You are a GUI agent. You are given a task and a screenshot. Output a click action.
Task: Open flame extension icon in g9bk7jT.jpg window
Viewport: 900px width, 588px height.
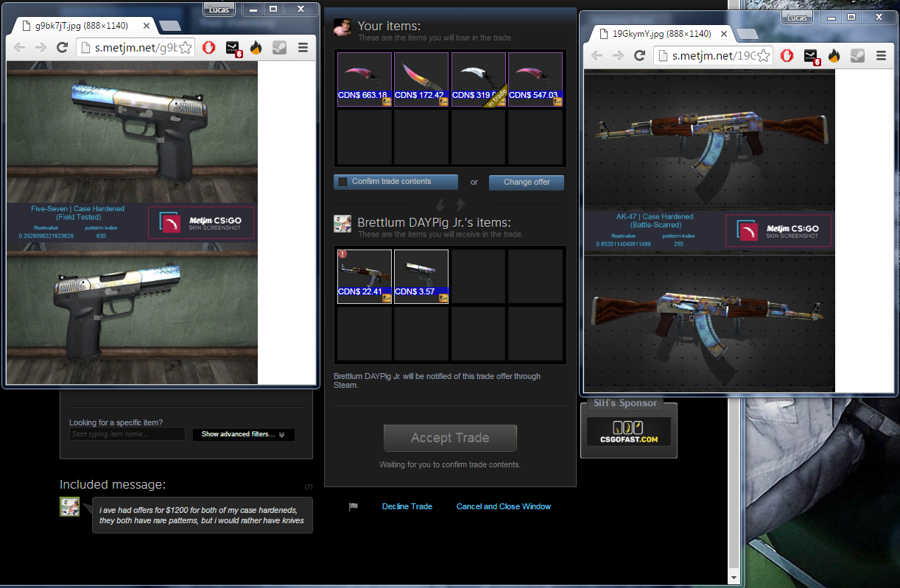256,47
